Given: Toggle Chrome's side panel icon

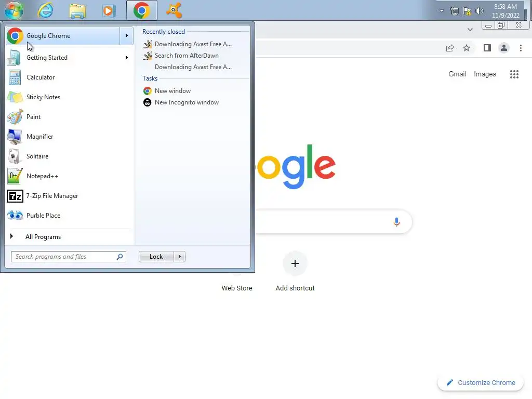Looking at the screenshot, I should 487,48.
